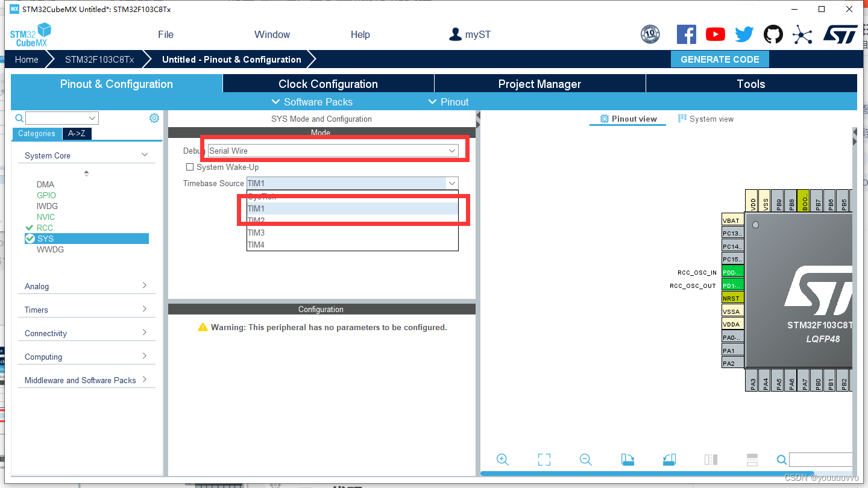Image resolution: width=868 pixels, height=488 pixels.
Task: Click the NRST pin on chip
Action: [x=732, y=298]
